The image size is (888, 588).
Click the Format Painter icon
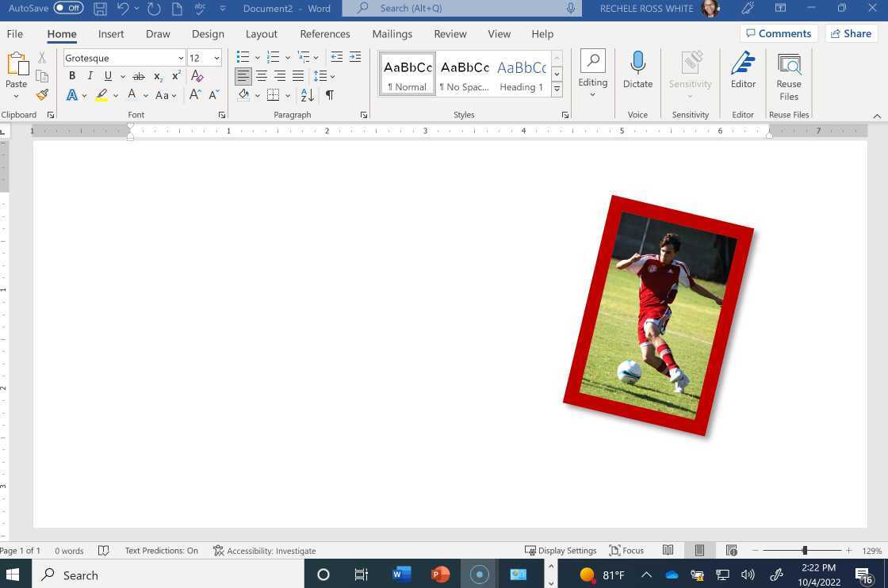[41, 94]
